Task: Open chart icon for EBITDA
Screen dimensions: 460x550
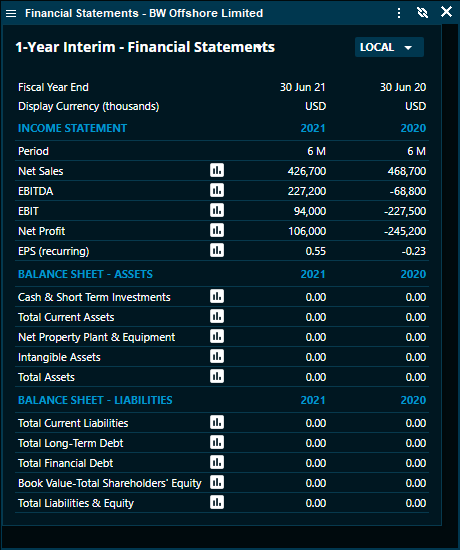Action: pyautogui.click(x=217, y=190)
